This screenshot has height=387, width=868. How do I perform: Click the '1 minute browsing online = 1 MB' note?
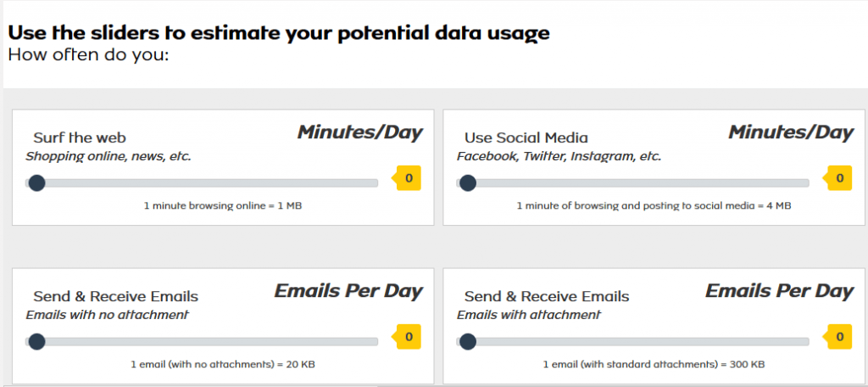point(222,206)
